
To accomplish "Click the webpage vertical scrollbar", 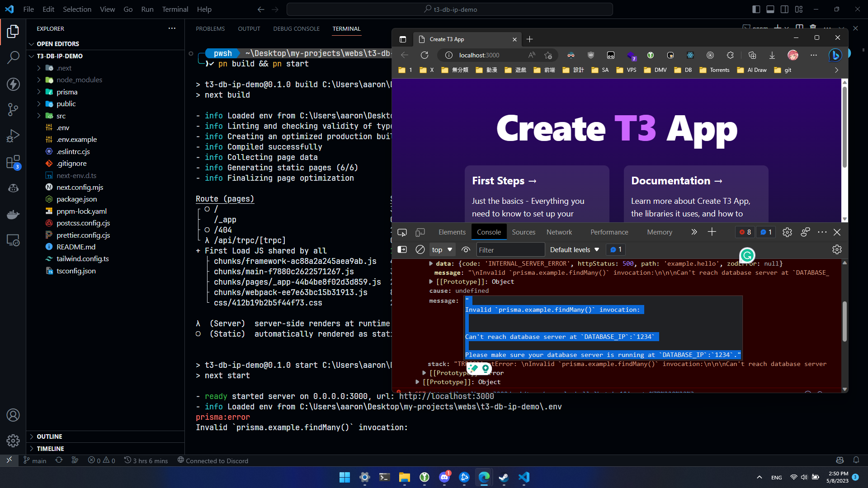I will point(844,127).
